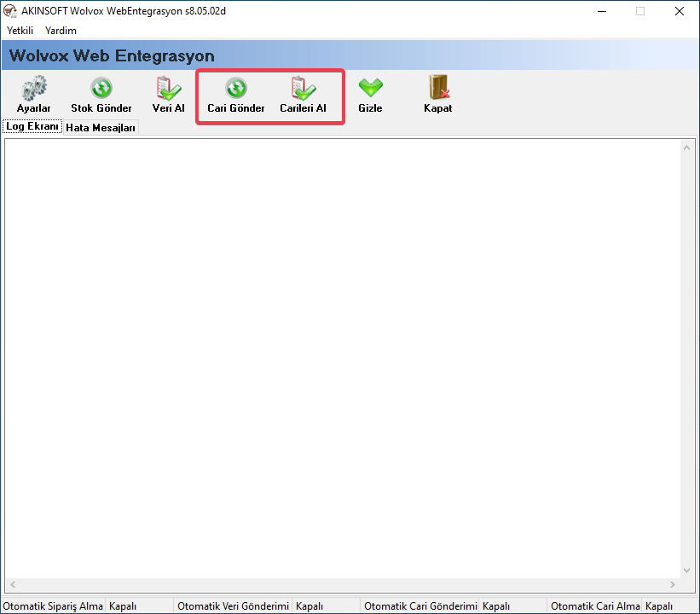Click Kapalı status next to Otomatik Veri Gönderimi

(x=310, y=606)
